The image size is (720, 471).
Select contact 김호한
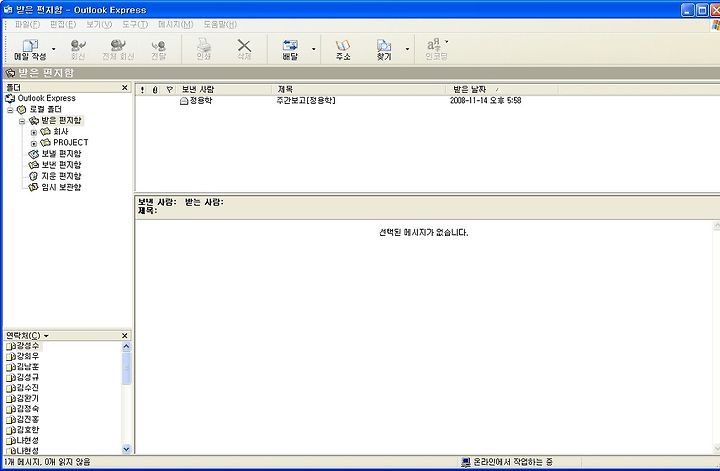click(28, 430)
